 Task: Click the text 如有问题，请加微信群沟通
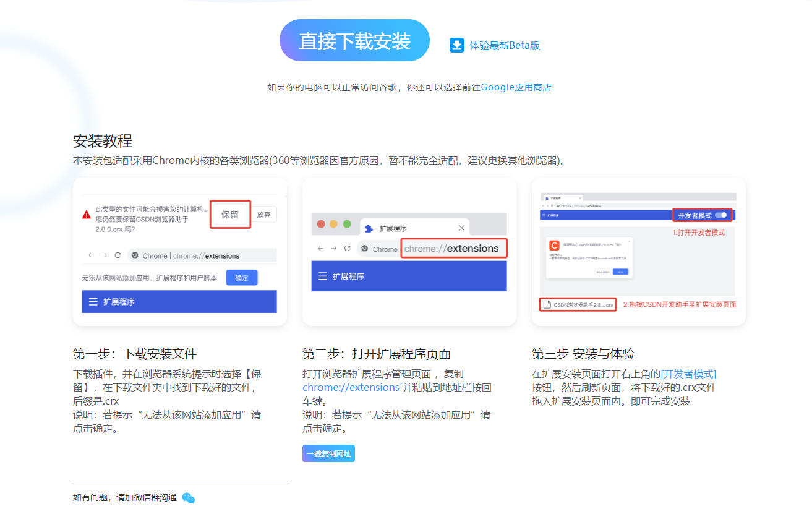(x=125, y=498)
